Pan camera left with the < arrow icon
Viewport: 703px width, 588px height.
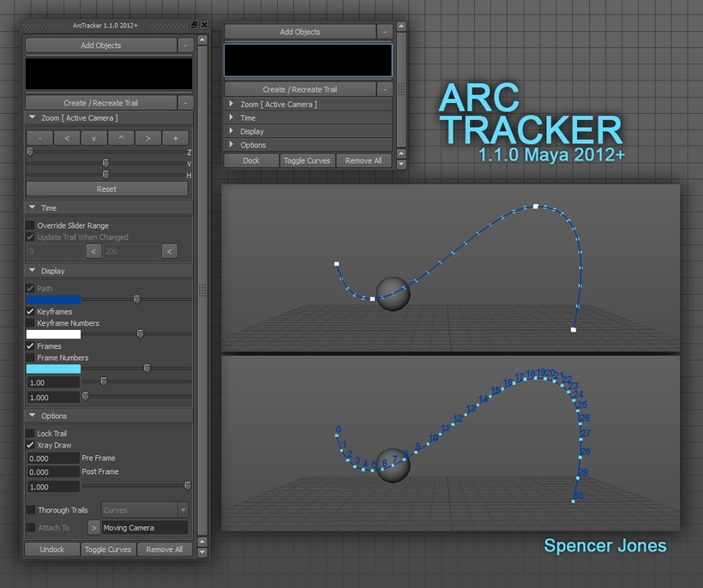[66, 138]
